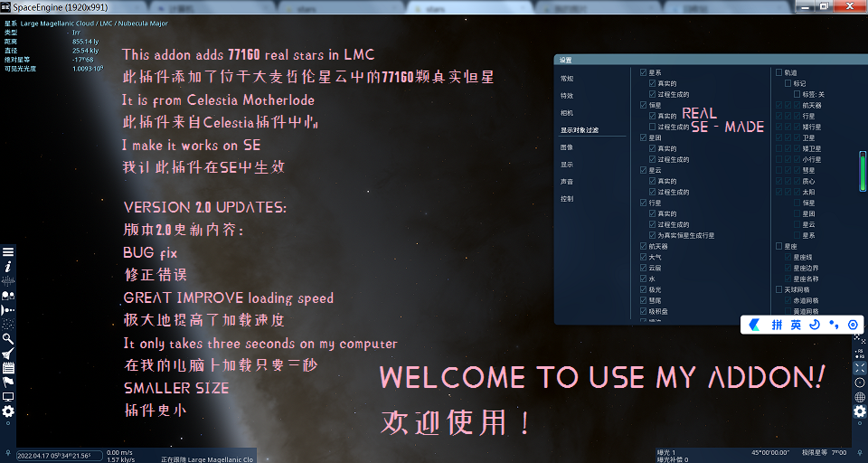Click the 设置 window title bar
Image resolution: width=868 pixels, height=463 pixels.
pos(711,60)
